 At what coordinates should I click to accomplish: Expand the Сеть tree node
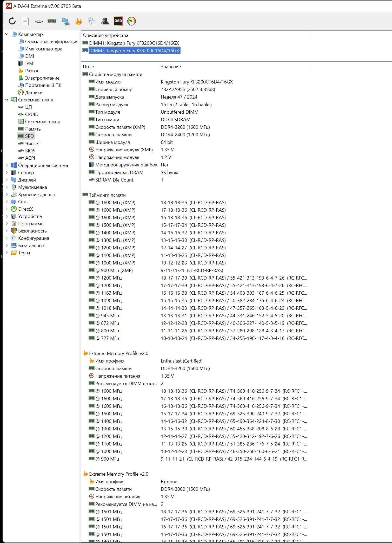[7, 202]
